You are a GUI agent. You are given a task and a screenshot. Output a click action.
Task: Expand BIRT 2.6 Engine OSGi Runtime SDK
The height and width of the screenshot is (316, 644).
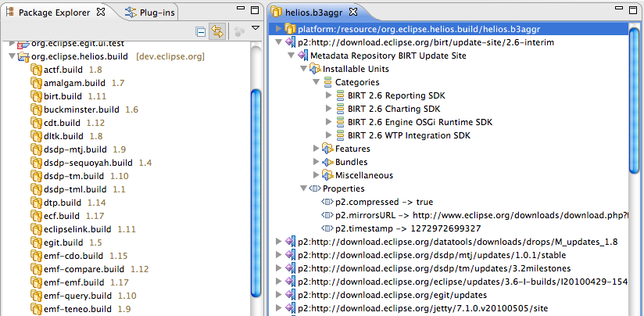tap(328, 122)
